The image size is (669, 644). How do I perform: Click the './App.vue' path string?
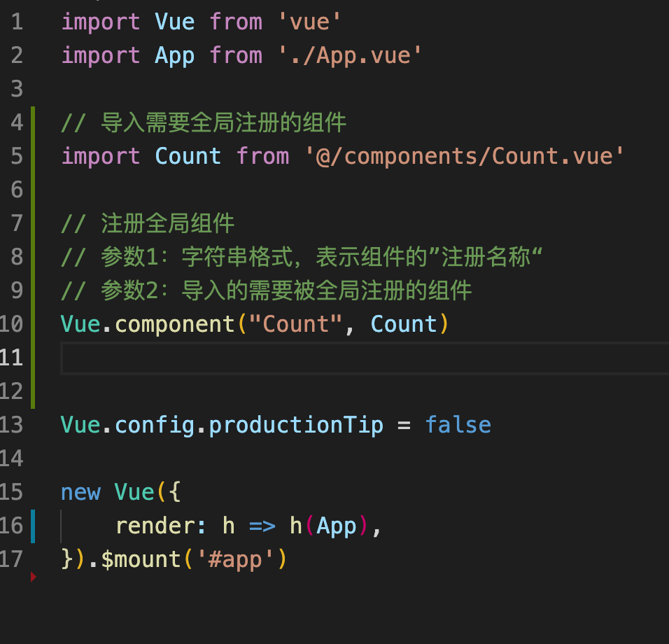tap(349, 55)
